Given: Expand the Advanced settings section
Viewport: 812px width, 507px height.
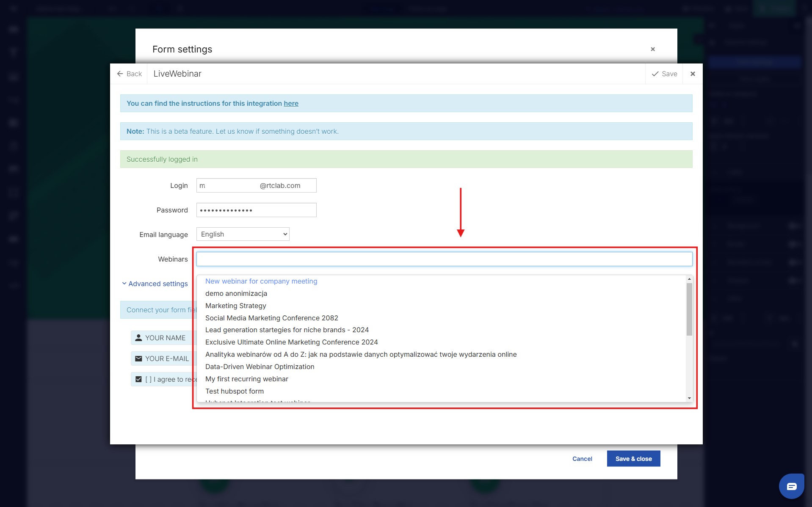Looking at the screenshot, I should point(155,284).
